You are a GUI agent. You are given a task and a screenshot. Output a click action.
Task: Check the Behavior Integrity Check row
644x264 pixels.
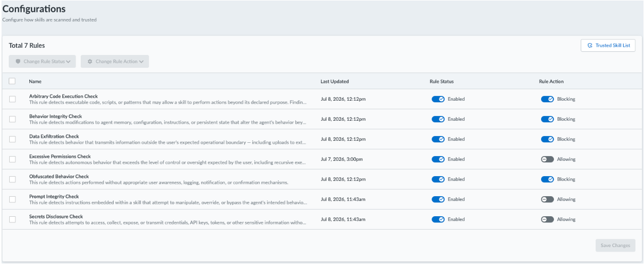(x=12, y=119)
